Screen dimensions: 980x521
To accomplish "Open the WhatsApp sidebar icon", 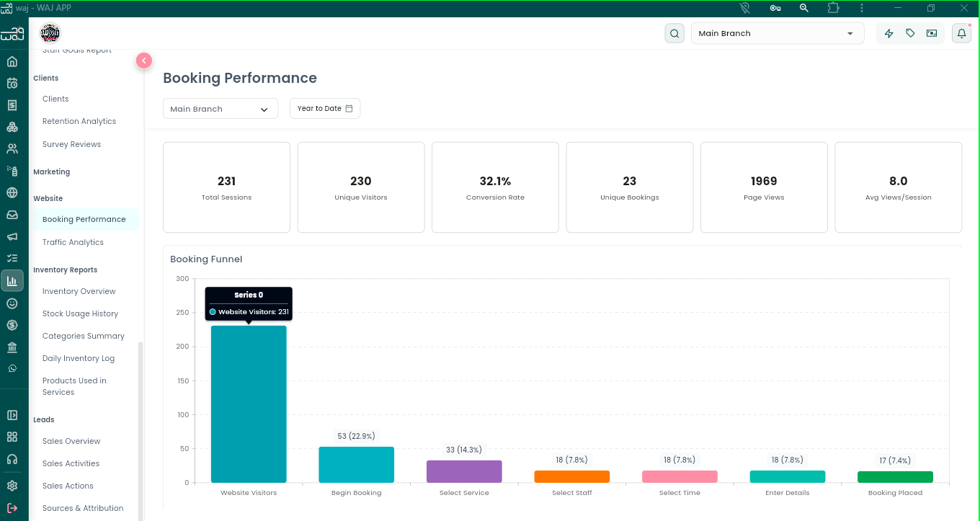I will (x=12, y=368).
